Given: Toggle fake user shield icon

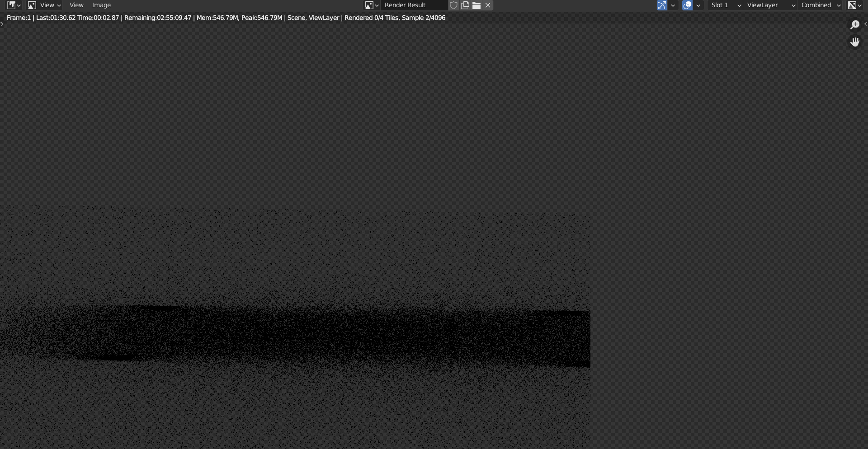Looking at the screenshot, I should 453,5.
